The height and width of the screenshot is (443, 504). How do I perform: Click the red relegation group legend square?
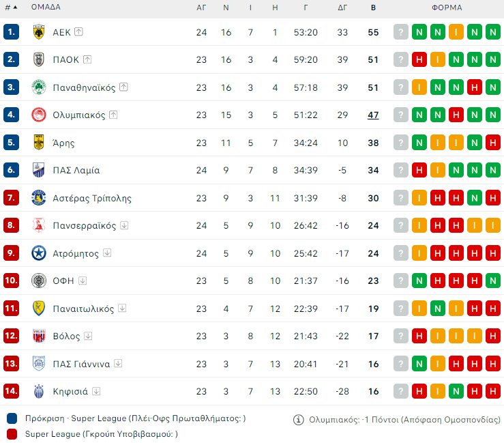(x=12, y=433)
